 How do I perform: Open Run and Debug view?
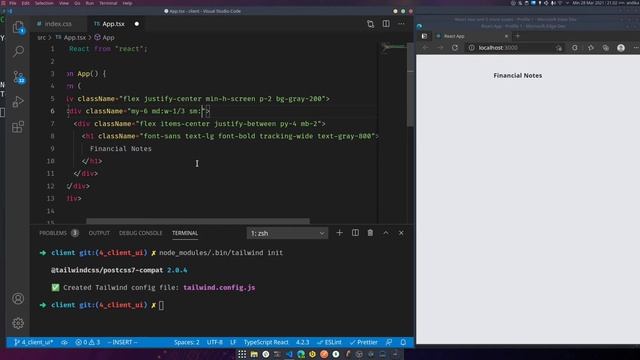point(18,101)
